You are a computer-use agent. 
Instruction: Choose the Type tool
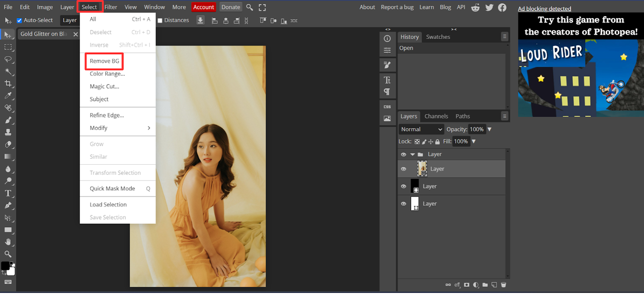(x=8, y=193)
